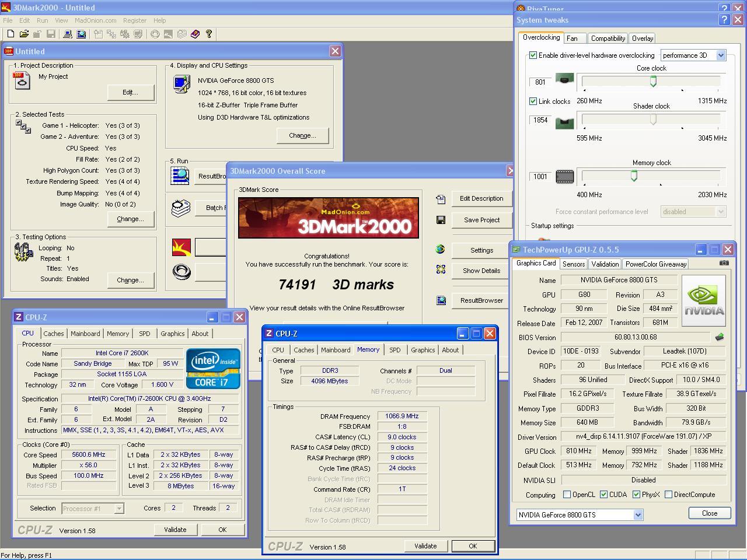
Task: Click the Edit... button in Project Description
Action: click(130, 92)
